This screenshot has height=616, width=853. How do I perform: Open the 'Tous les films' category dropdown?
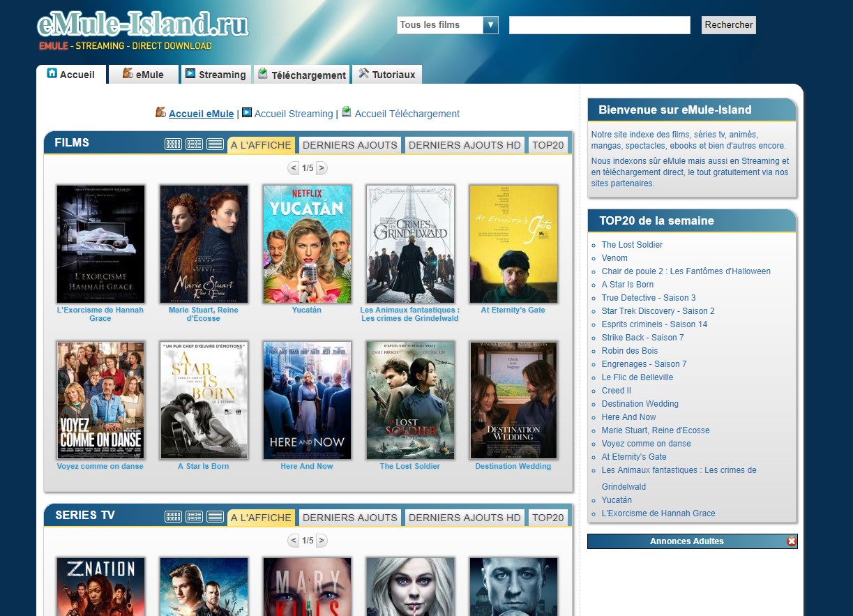coord(448,25)
